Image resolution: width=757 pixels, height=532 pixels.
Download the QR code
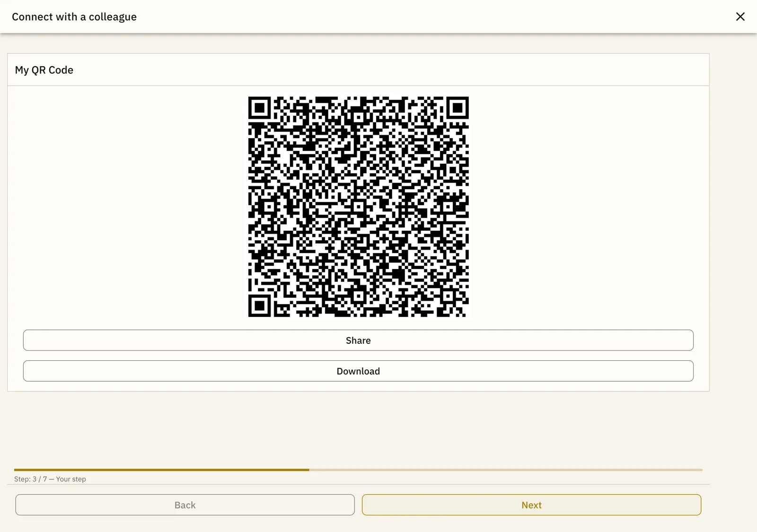coord(358,371)
